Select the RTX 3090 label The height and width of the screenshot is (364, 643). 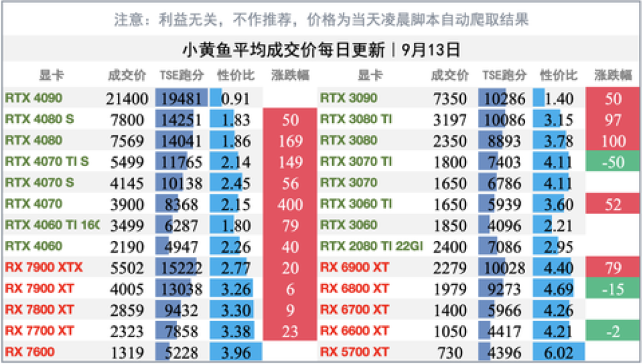click(348, 98)
